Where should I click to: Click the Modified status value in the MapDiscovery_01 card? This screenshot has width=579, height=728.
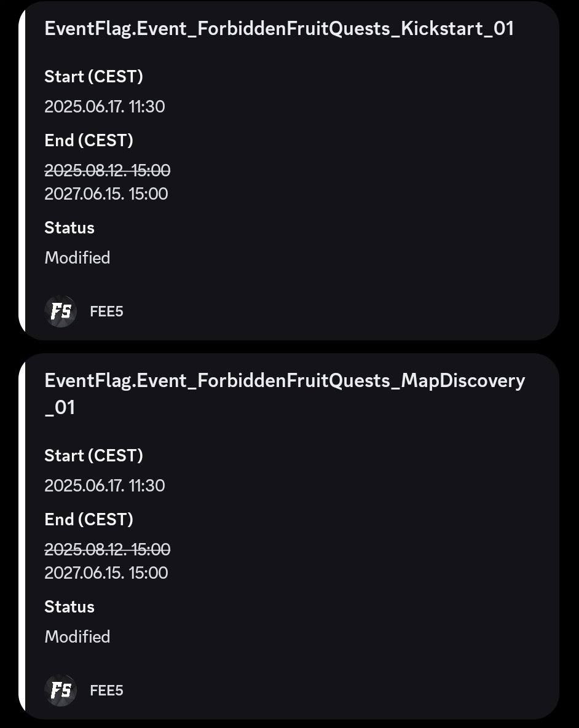coord(77,637)
